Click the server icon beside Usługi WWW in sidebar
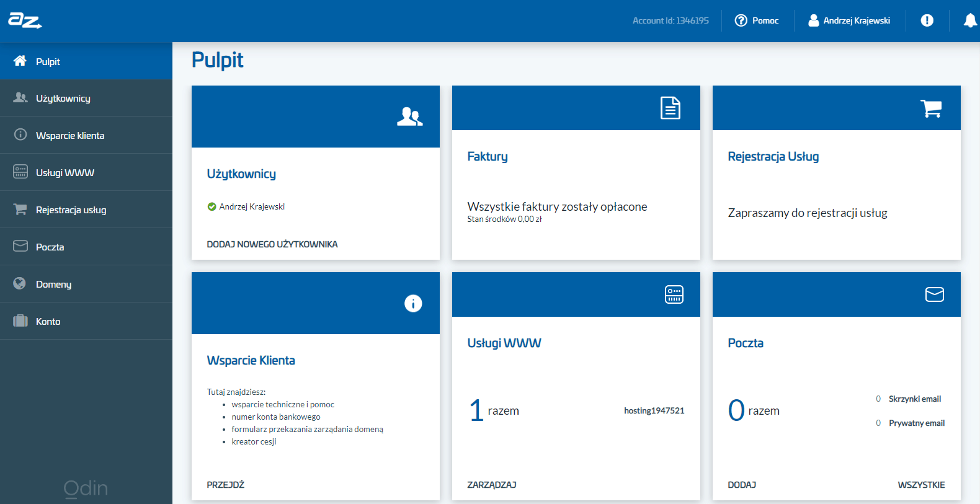The height and width of the screenshot is (504, 980). tap(20, 172)
